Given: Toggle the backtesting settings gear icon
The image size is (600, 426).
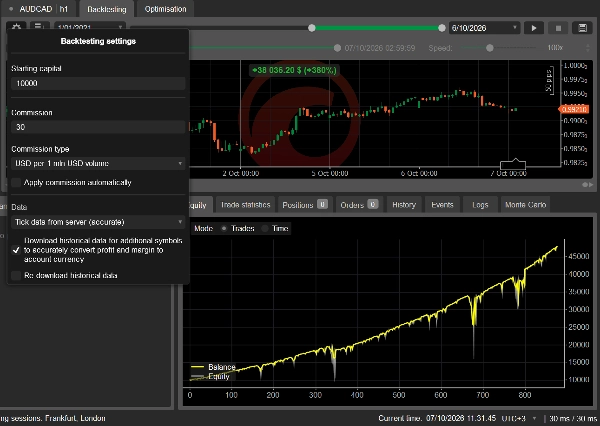Looking at the screenshot, I should pos(16,26).
